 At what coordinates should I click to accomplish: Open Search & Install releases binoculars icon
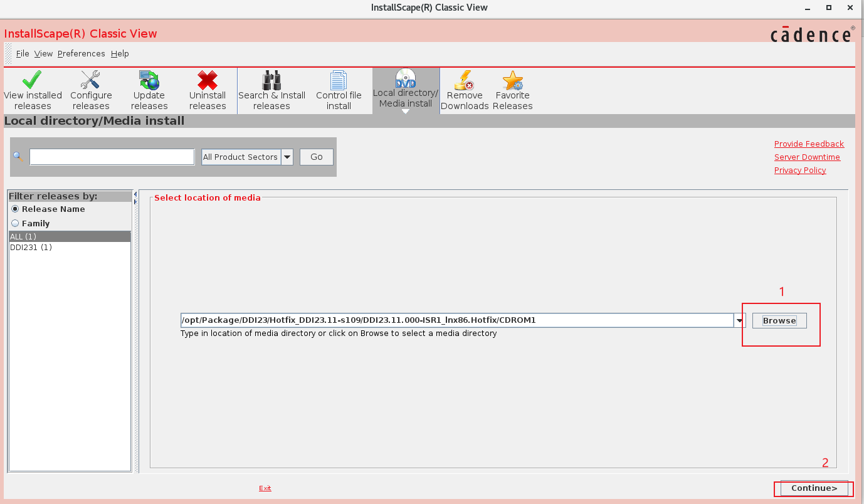pyautogui.click(x=271, y=81)
